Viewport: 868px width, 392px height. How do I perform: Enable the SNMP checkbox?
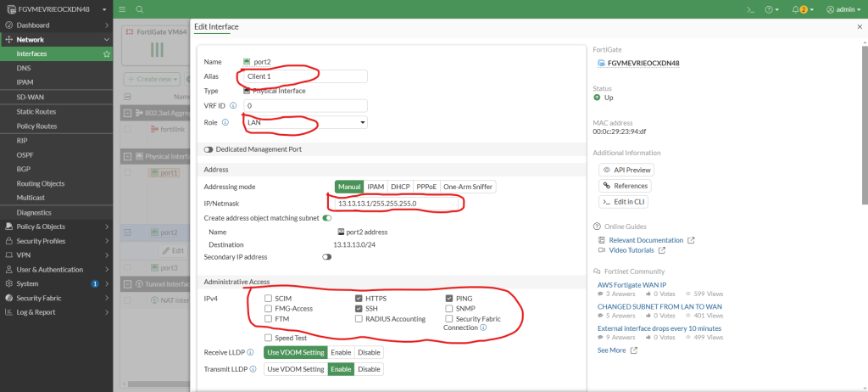pos(449,309)
